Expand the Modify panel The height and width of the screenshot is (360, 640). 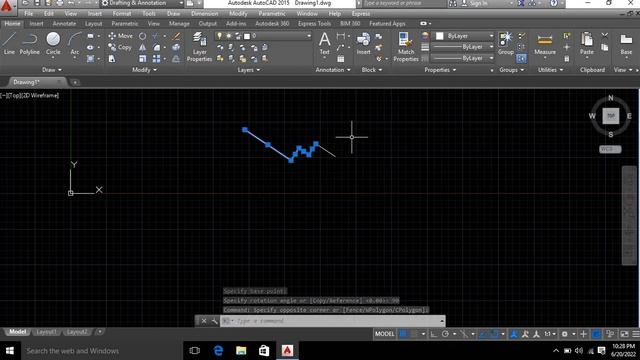click(144, 70)
